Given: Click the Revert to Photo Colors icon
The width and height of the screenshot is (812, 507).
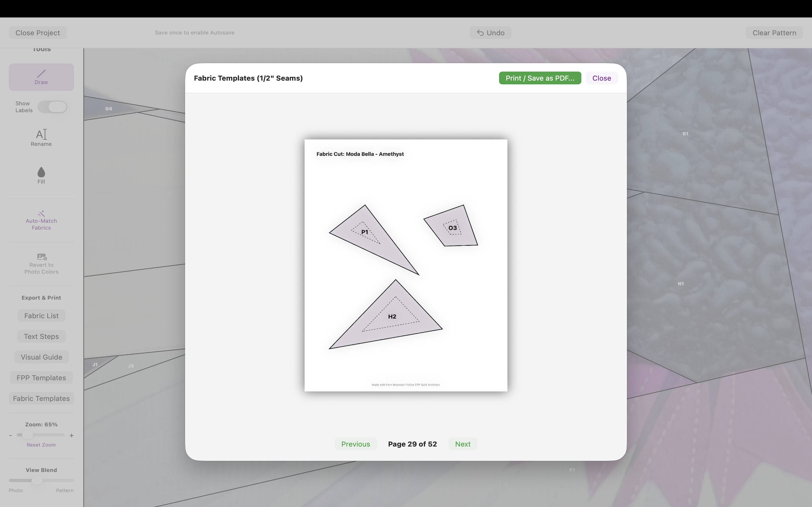Looking at the screenshot, I should [x=42, y=257].
